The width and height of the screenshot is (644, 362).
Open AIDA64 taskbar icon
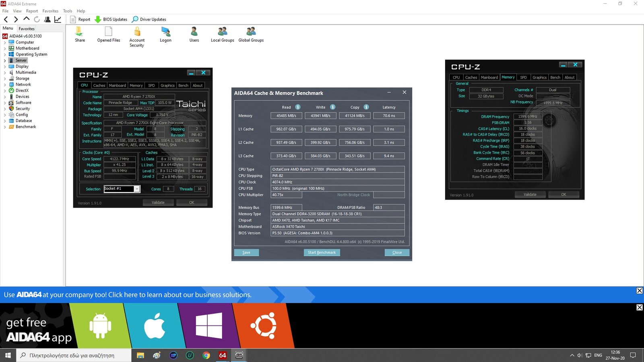coord(223,355)
